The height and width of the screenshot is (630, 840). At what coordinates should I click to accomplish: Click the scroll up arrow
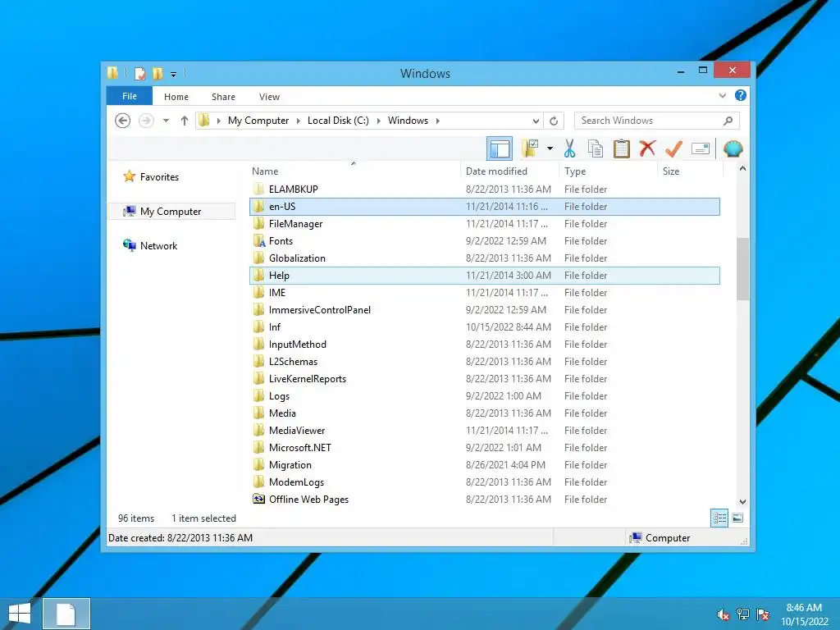742,169
